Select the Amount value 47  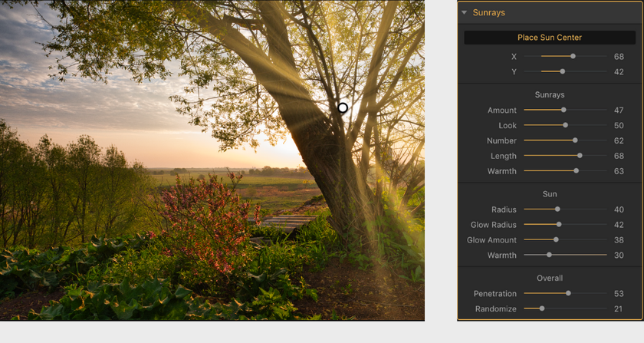pos(619,110)
